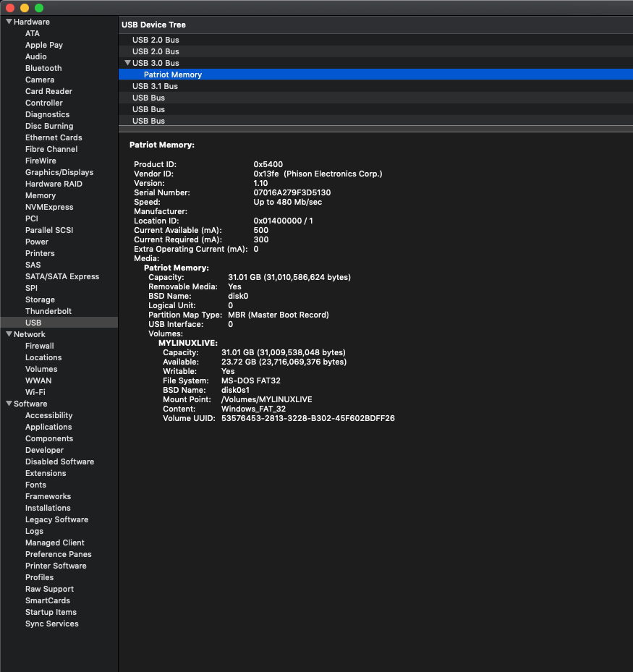Show Applications under Software
The width and height of the screenshot is (633, 672).
[48, 427]
